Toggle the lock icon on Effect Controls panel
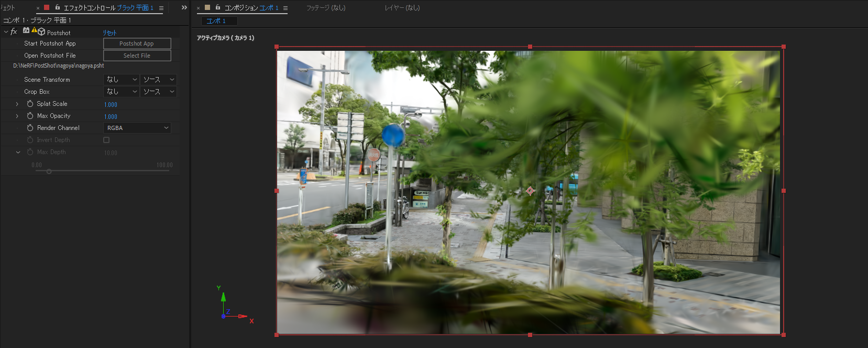 (x=58, y=7)
